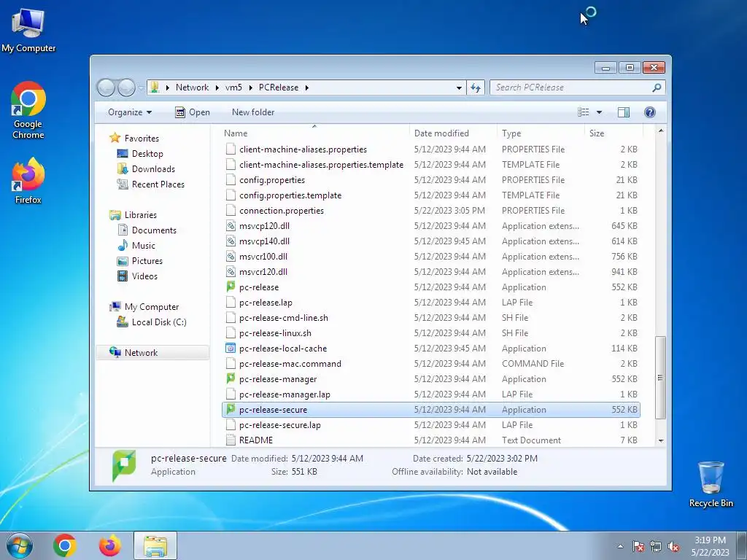Screen dimensions: 747x560
Task: Click the taskbar clock showing 3:19 PM
Action: click(x=710, y=546)
